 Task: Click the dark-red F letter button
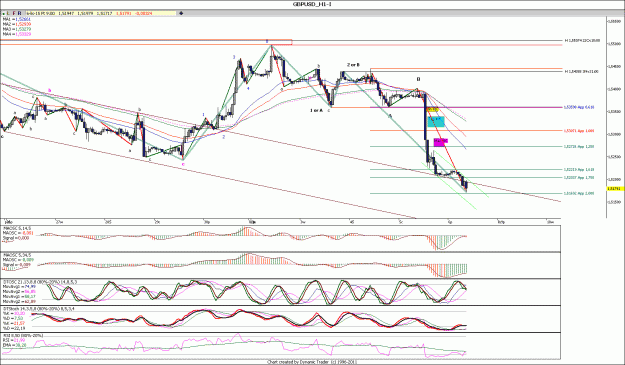tap(14, 13)
